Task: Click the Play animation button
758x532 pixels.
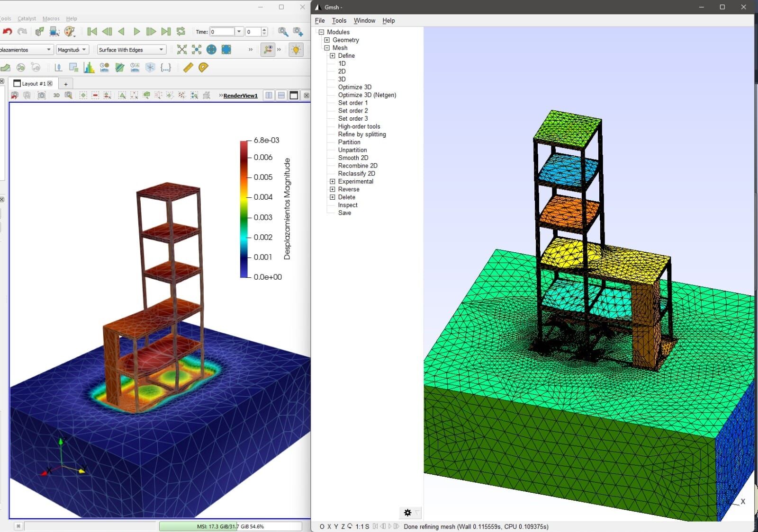Action: (x=136, y=32)
